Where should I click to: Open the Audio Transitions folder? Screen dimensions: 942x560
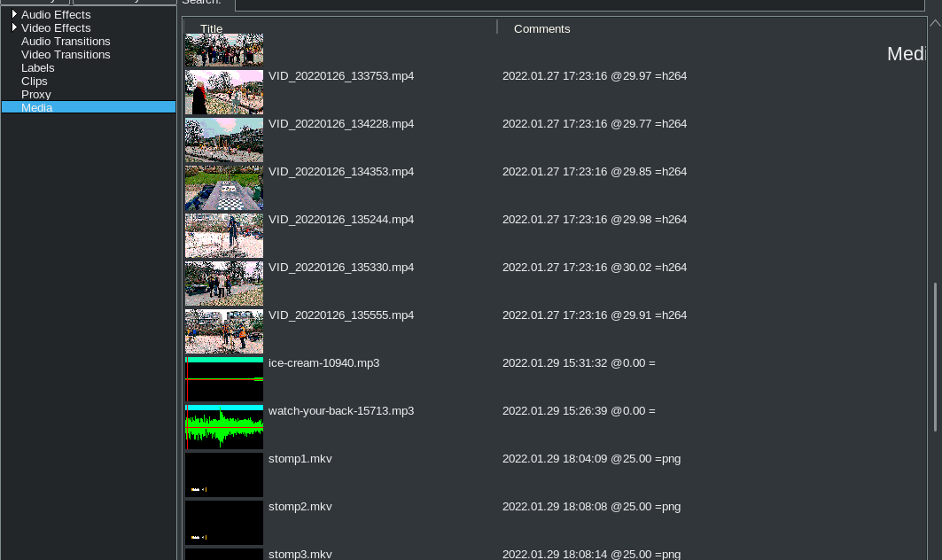coord(66,42)
